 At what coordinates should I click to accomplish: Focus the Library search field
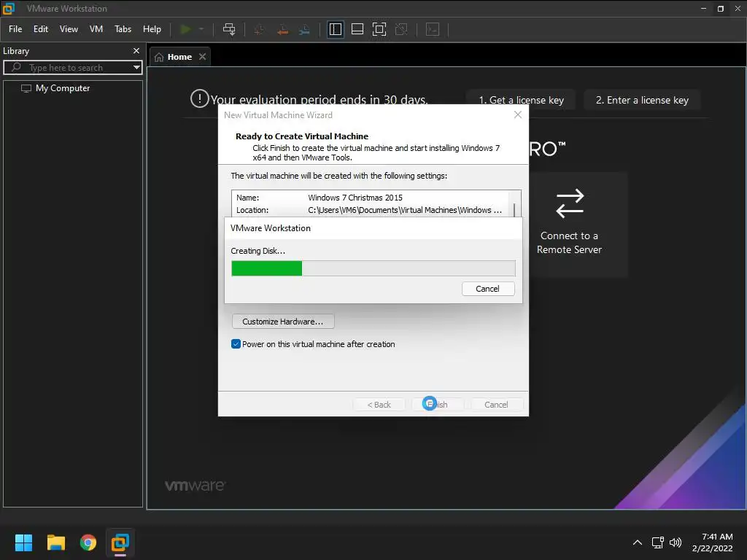point(71,68)
